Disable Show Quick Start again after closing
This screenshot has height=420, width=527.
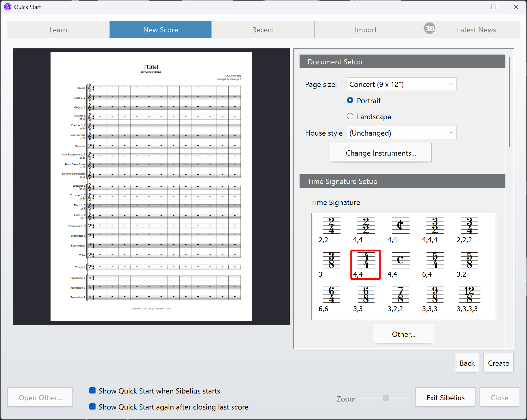click(x=92, y=407)
